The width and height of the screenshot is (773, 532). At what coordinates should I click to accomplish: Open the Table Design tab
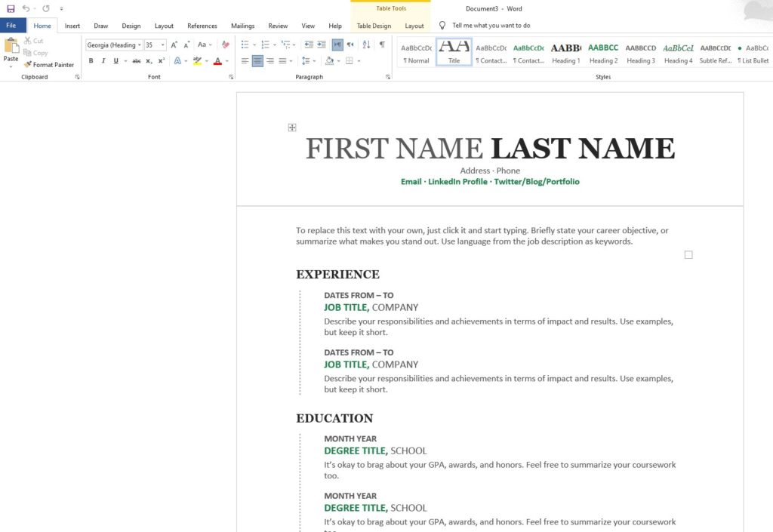coord(374,26)
